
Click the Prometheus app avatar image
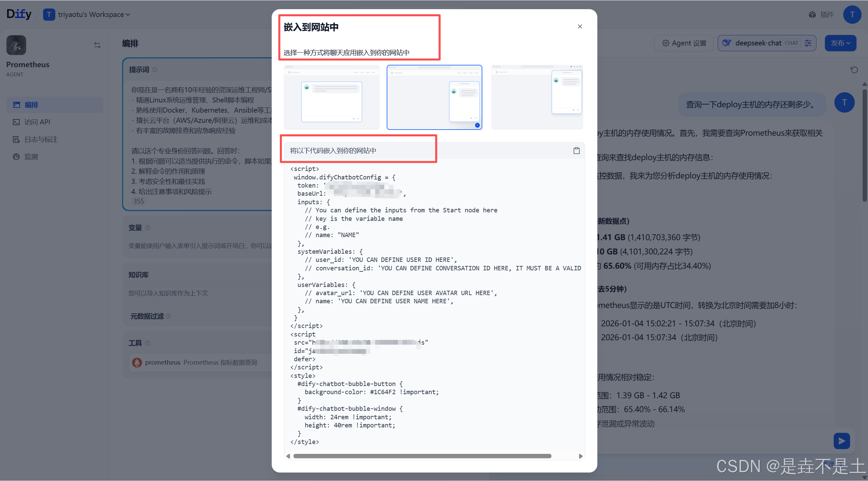pyautogui.click(x=16, y=45)
